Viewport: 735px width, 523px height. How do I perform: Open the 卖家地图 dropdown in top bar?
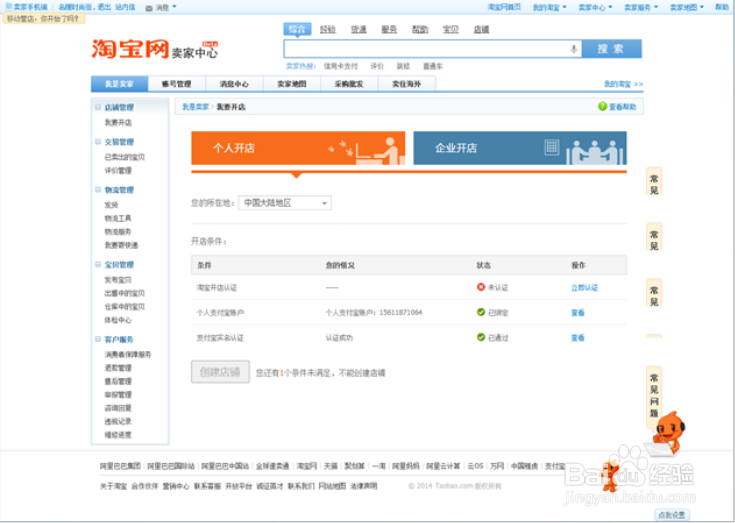[686, 7]
